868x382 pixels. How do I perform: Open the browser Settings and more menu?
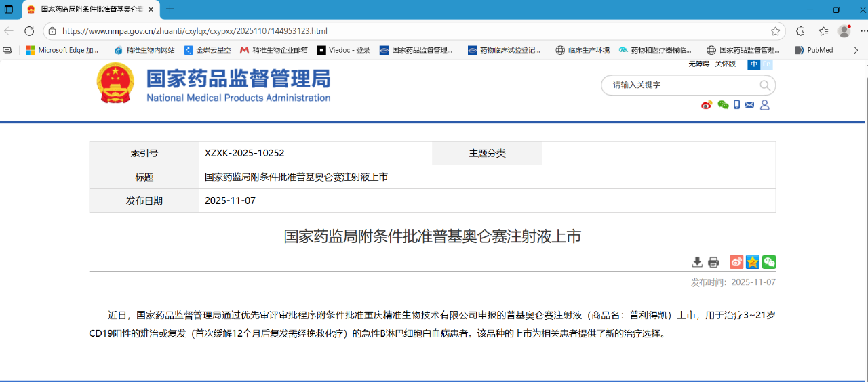coord(864,31)
